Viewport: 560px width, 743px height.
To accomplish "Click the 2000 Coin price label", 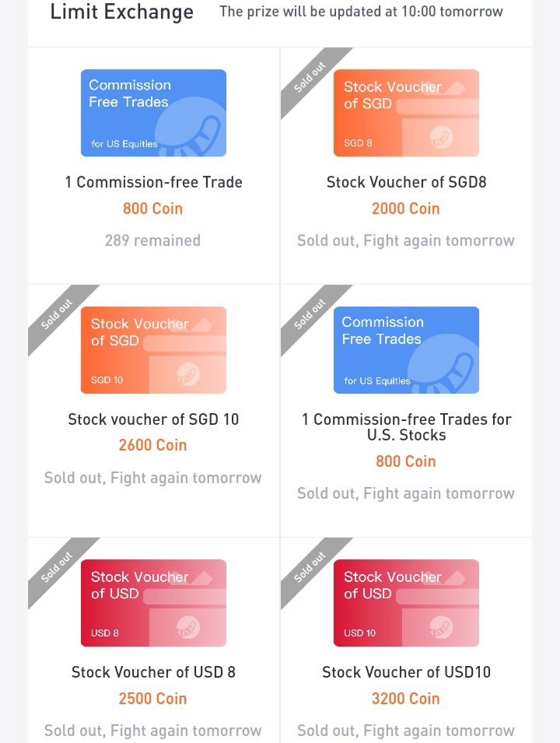I will pyautogui.click(x=405, y=209).
